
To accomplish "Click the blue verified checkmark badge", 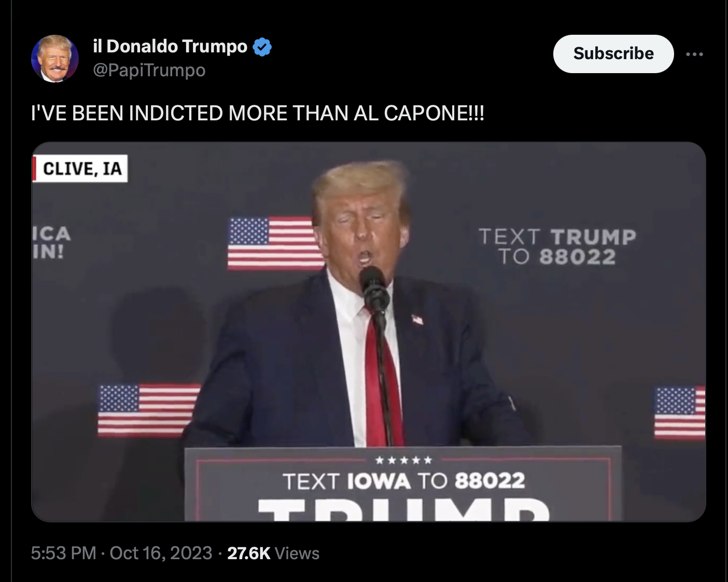I will click(x=262, y=47).
